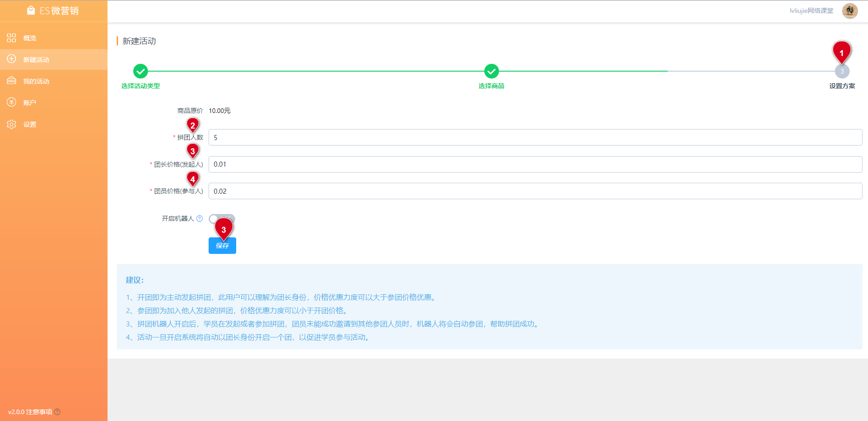Open the lvliujie网络课堂 account name
The height and width of the screenshot is (421, 868).
point(811,11)
